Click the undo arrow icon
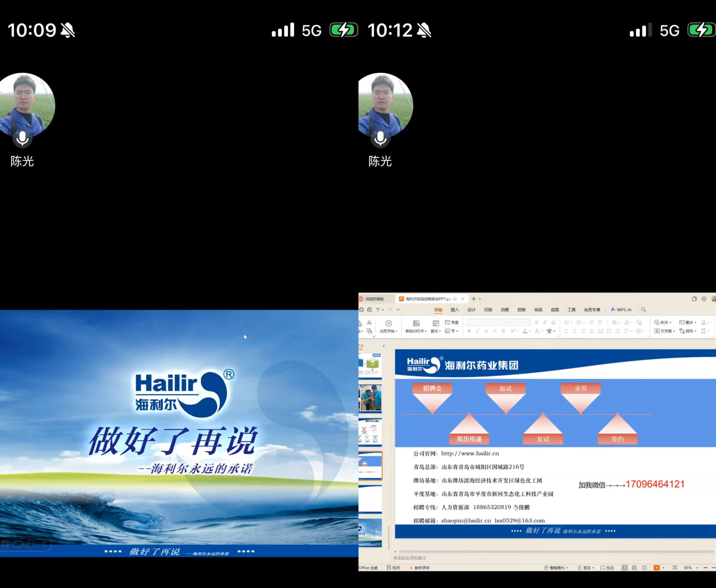 [378, 310]
